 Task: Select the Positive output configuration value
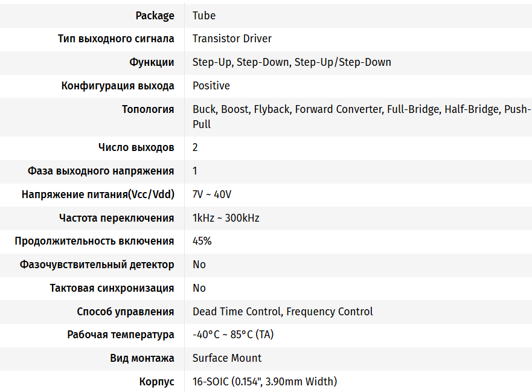(211, 86)
